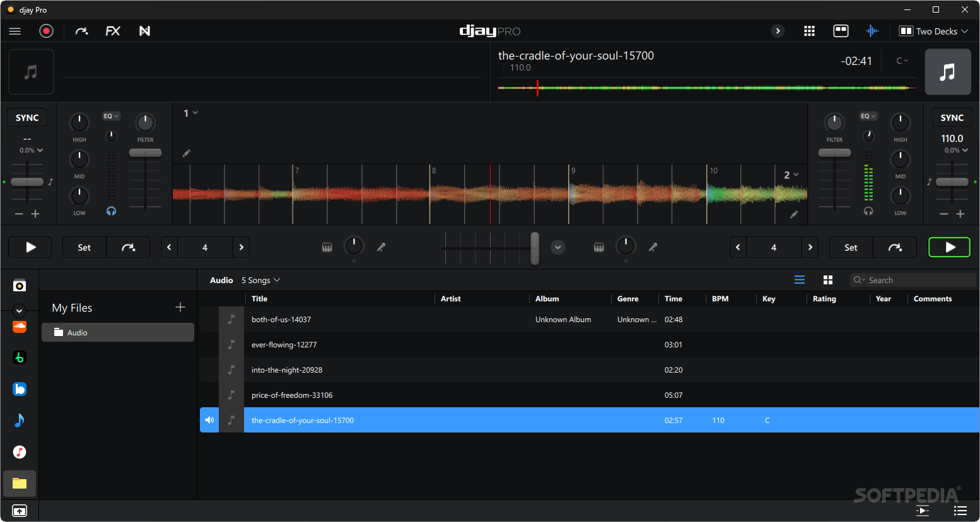
Task: Click deck 1 empty album art placeholder
Action: [x=31, y=72]
